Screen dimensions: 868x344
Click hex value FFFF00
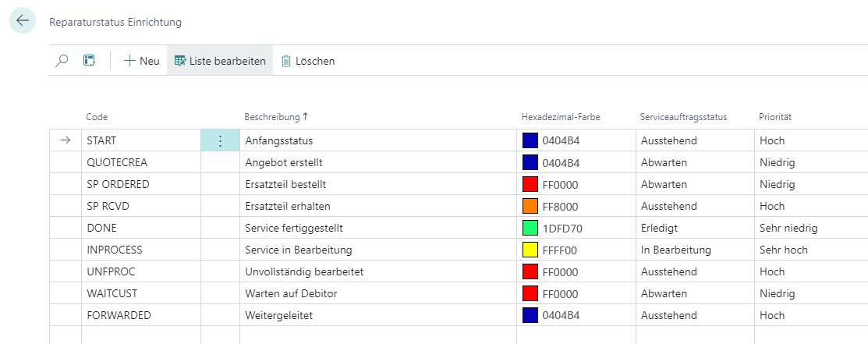(560, 250)
